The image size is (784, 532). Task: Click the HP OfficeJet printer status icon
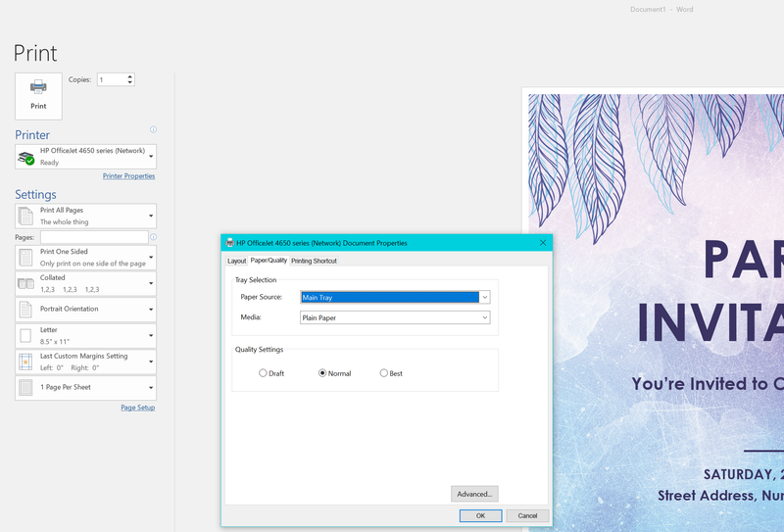coord(26,157)
